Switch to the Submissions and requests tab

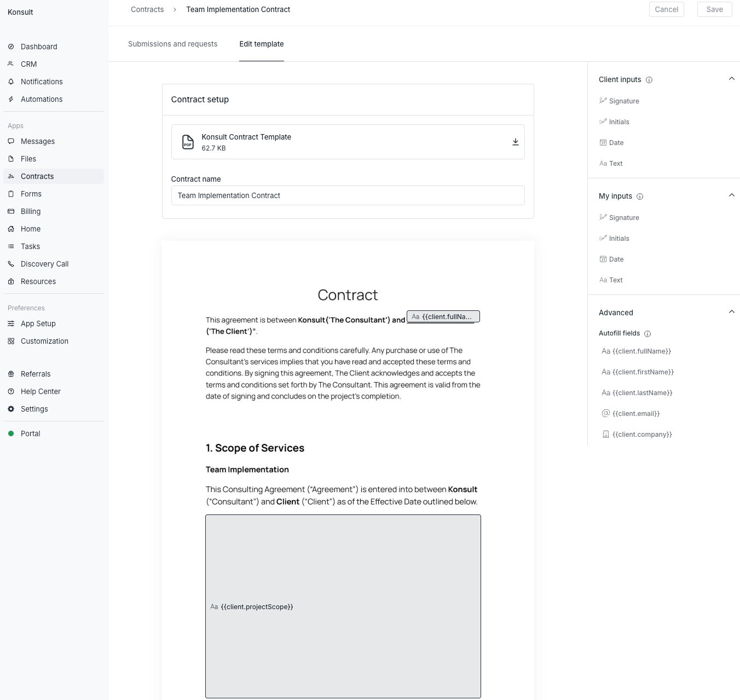[x=172, y=44]
